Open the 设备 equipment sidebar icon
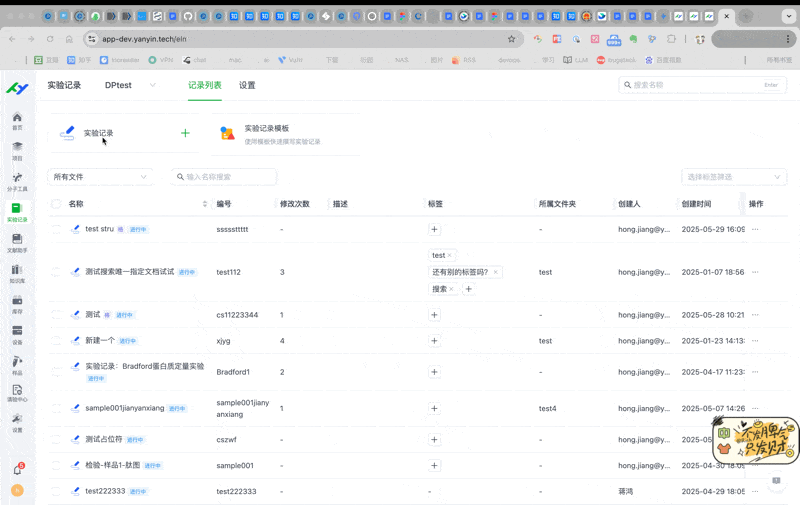This screenshot has height=505, width=800. 17,335
